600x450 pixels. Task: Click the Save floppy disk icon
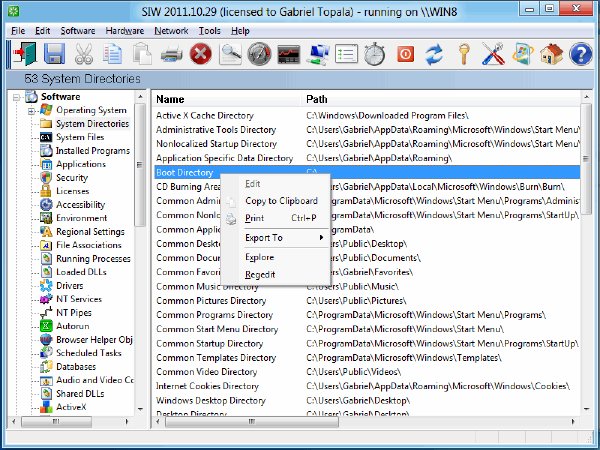point(54,54)
